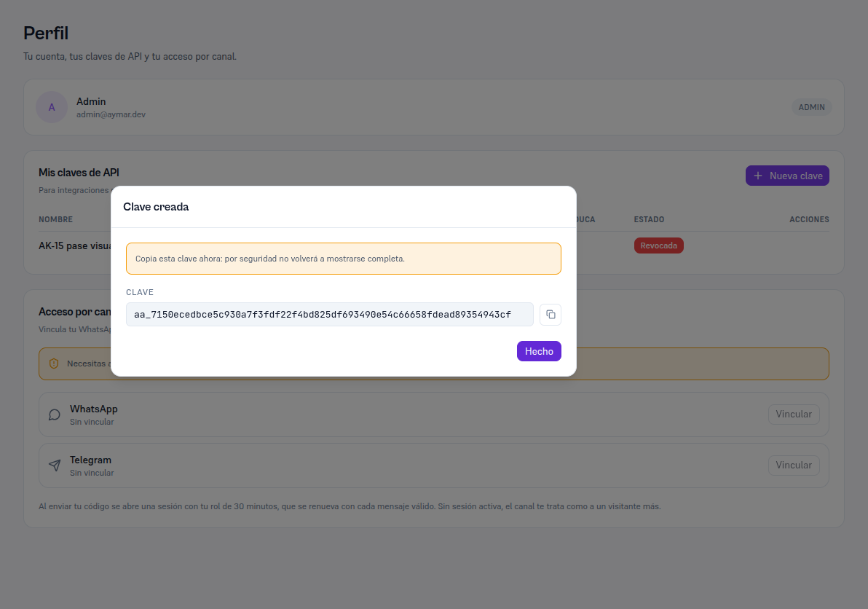Click the Telegram channel label
Image resolution: width=868 pixels, height=609 pixels.
tap(90, 460)
